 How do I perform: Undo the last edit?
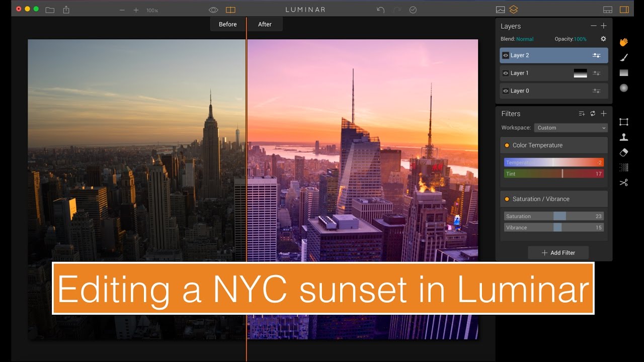point(381,10)
